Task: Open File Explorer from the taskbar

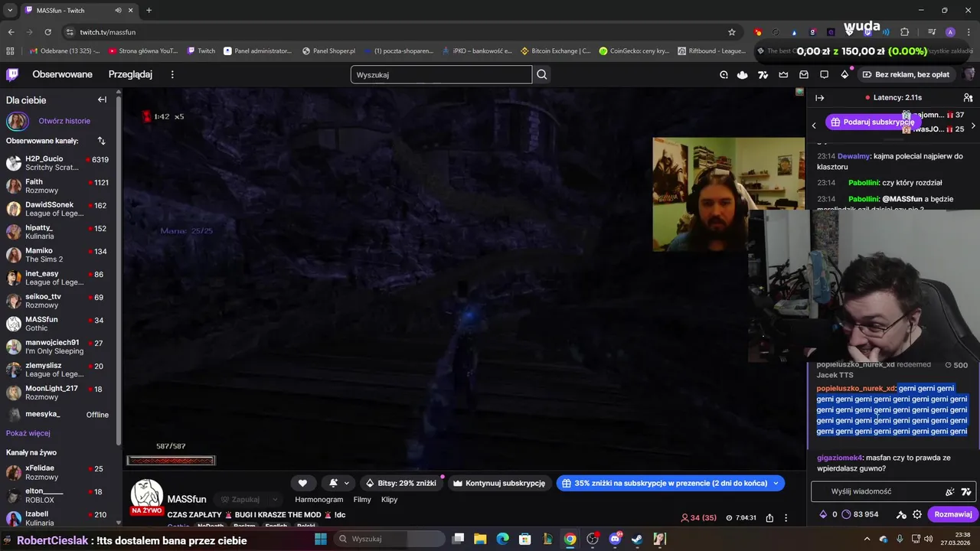Action: 479,539
